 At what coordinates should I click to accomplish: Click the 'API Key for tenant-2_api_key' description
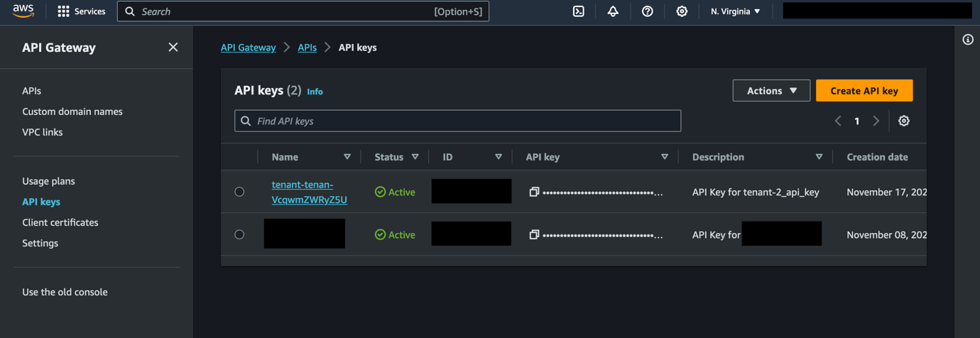coord(756,192)
